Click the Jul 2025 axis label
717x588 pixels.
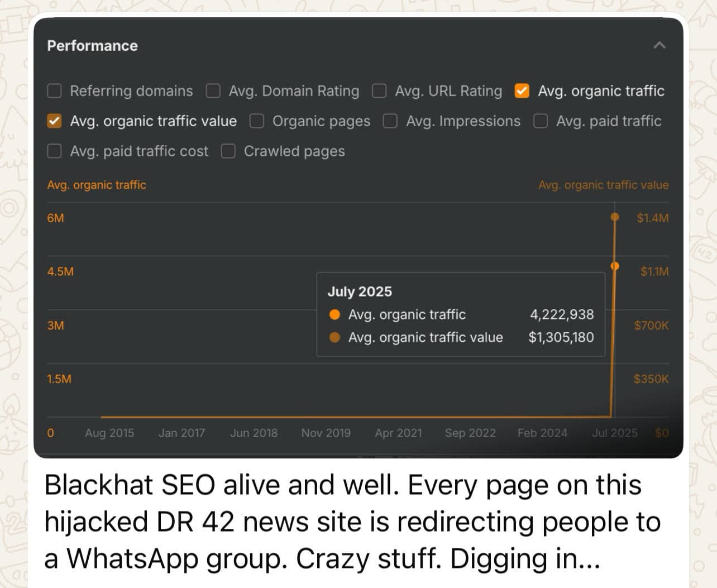pos(614,433)
